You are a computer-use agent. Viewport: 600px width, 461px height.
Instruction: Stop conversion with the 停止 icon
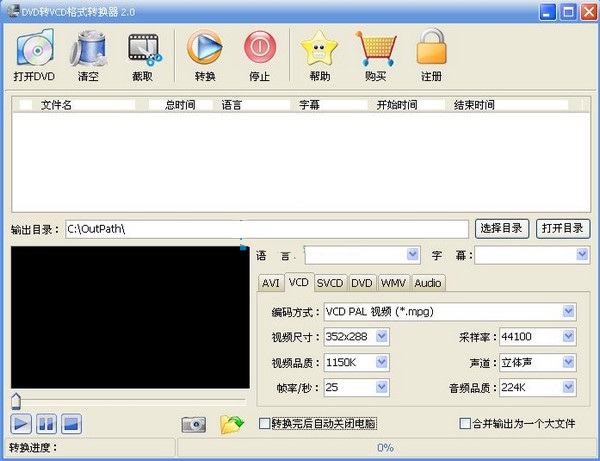click(x=260, y=55)
